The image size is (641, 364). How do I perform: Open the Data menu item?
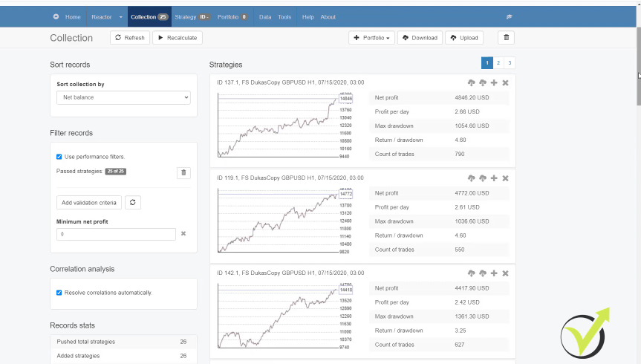[265, 17]
